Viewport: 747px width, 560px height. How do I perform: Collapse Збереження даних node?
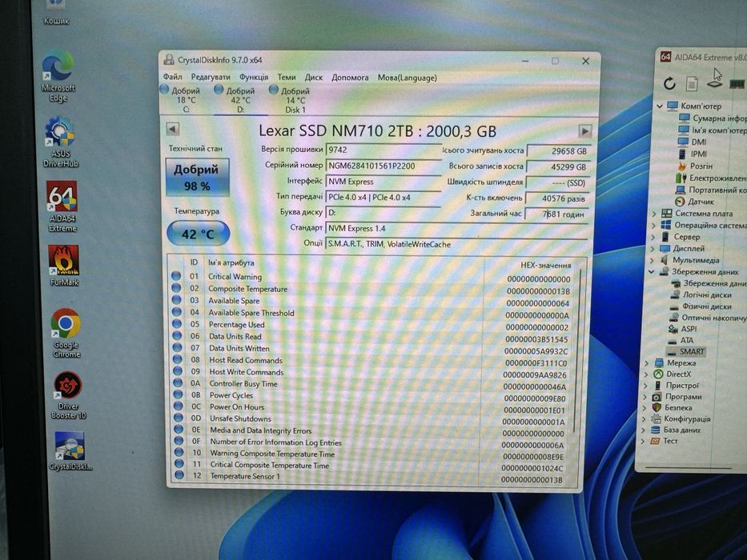(x=651, y=271)
